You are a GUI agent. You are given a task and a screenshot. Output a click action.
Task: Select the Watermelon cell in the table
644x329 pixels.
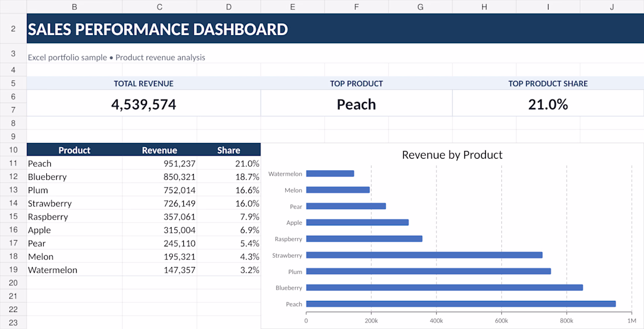click(x=74, y=270)
